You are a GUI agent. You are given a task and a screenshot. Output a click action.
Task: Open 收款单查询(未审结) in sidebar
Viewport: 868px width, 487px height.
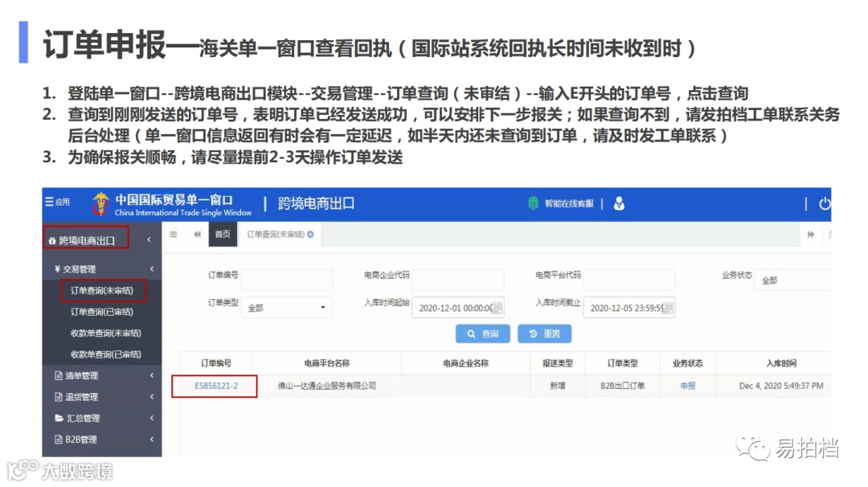click(x=106, y=334)
